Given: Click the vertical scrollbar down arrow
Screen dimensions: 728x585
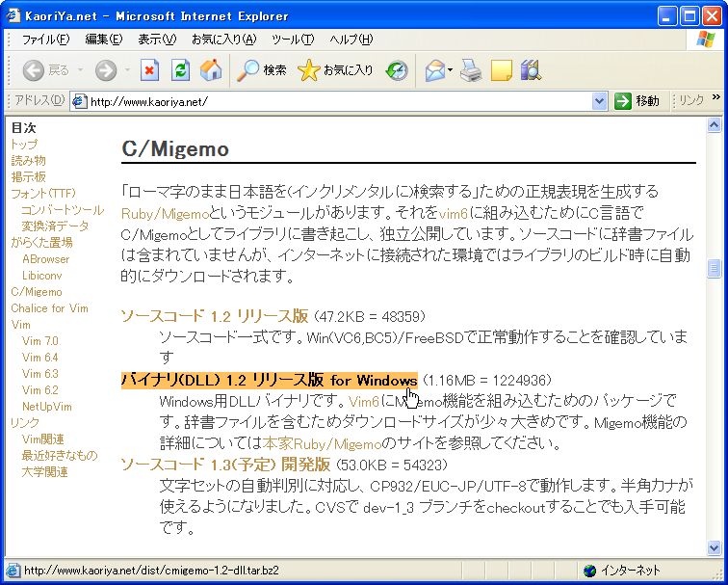Looking at the screenshot, I should point(714,547).
